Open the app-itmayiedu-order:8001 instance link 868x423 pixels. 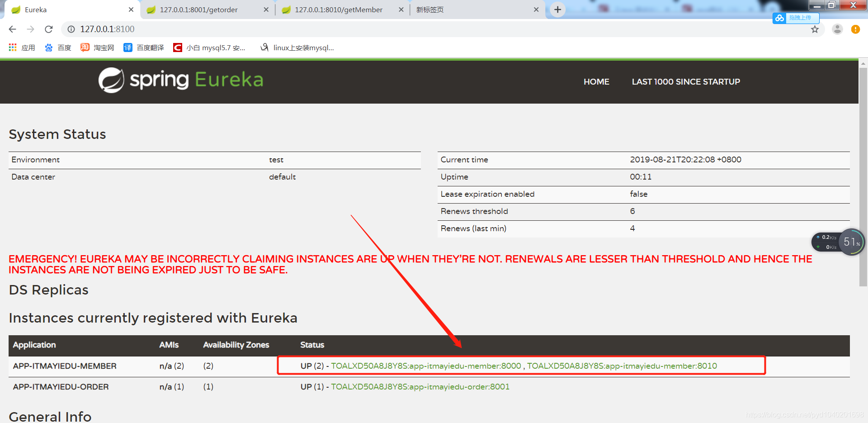pos(420,387)
